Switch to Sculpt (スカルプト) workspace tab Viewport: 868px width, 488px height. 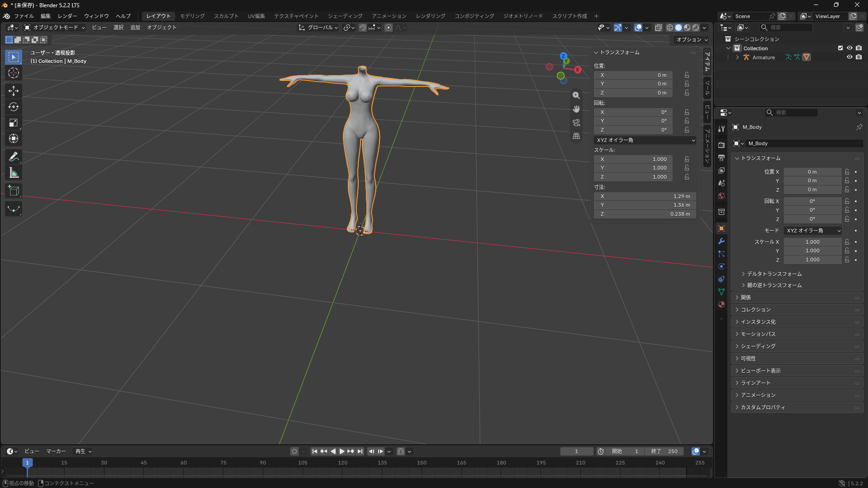click(x=226, y=16)
